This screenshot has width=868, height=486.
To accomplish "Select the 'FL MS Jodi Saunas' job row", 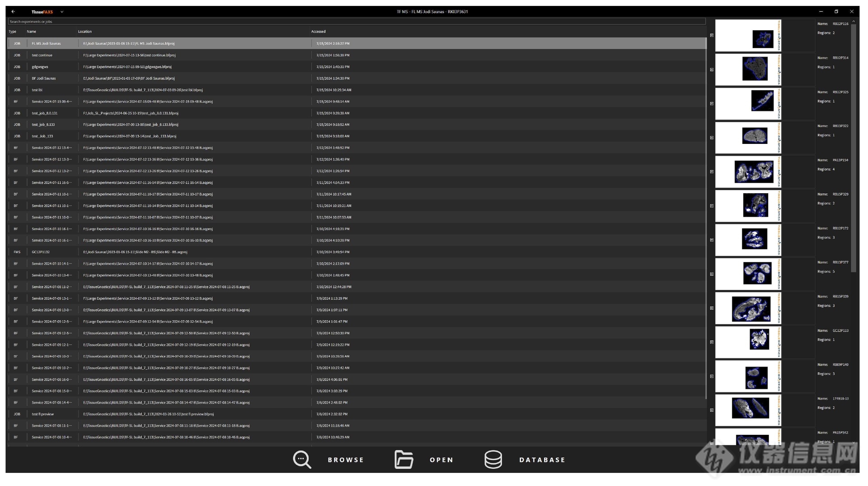I will coord(357,43).
